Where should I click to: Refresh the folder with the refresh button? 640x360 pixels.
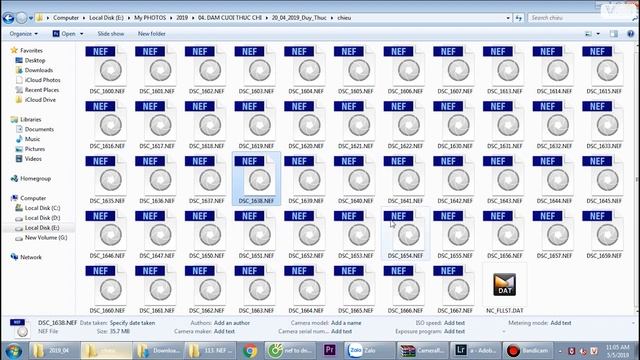[x=519, y=18]
